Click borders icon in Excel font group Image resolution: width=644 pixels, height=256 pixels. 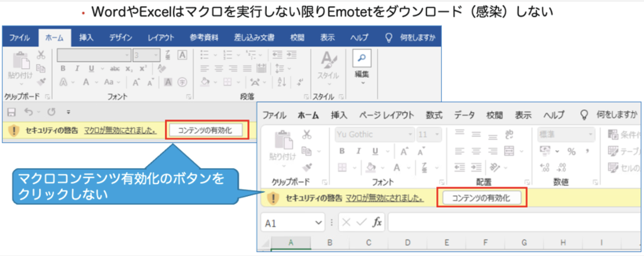point(342,168)
